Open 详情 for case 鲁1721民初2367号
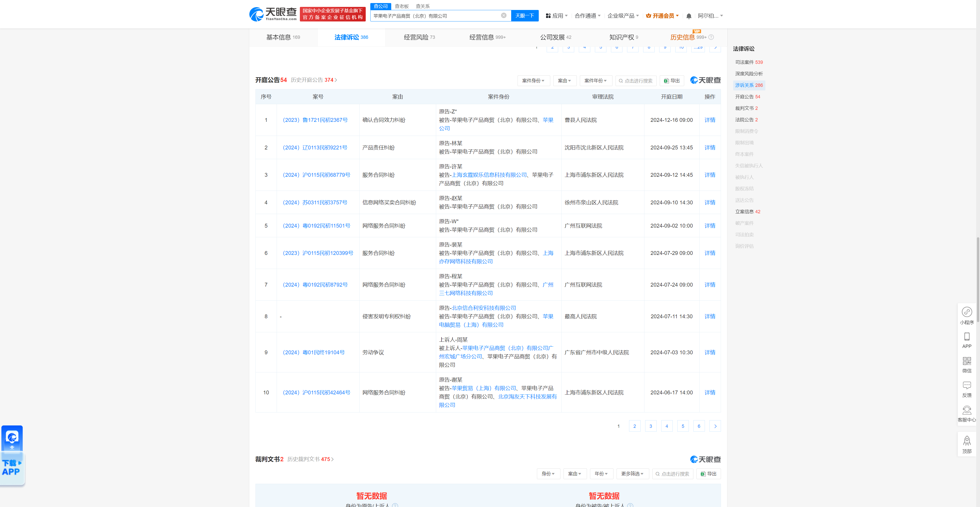This screenshot has width=980, height=507. pyautogui.click(x=709, y=120)
